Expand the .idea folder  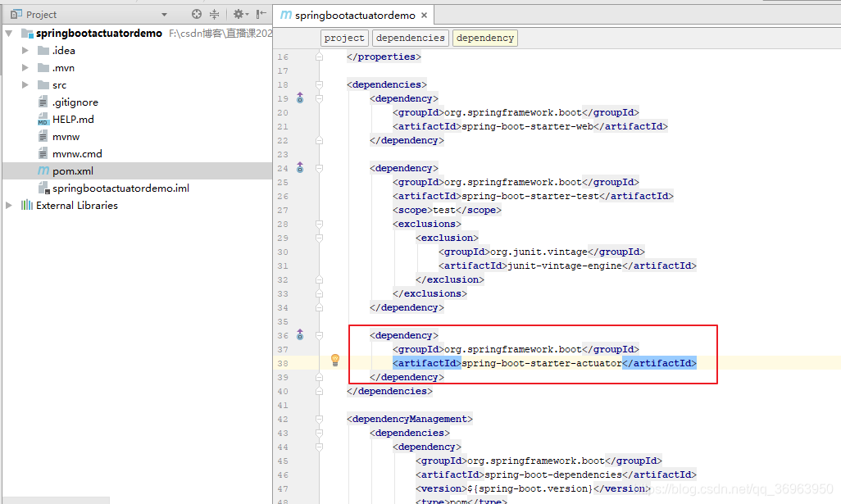[25, 51]
